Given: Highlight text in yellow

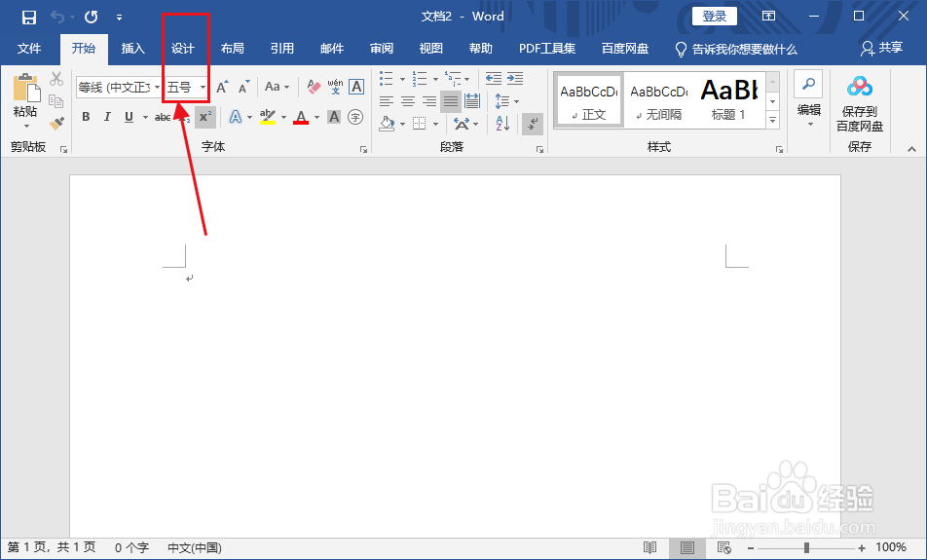Looking at the screenshot, I should pos(268,117).
